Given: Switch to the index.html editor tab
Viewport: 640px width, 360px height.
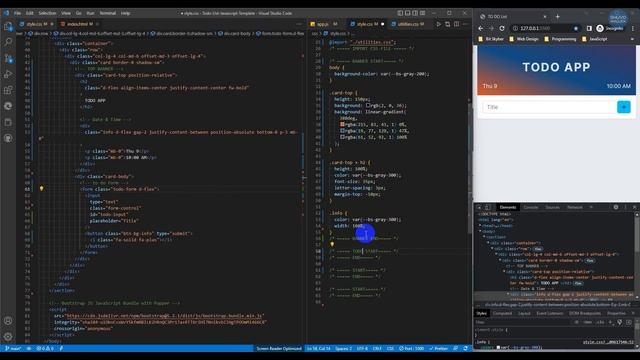Looking at the screenshot, I should 78,24.
